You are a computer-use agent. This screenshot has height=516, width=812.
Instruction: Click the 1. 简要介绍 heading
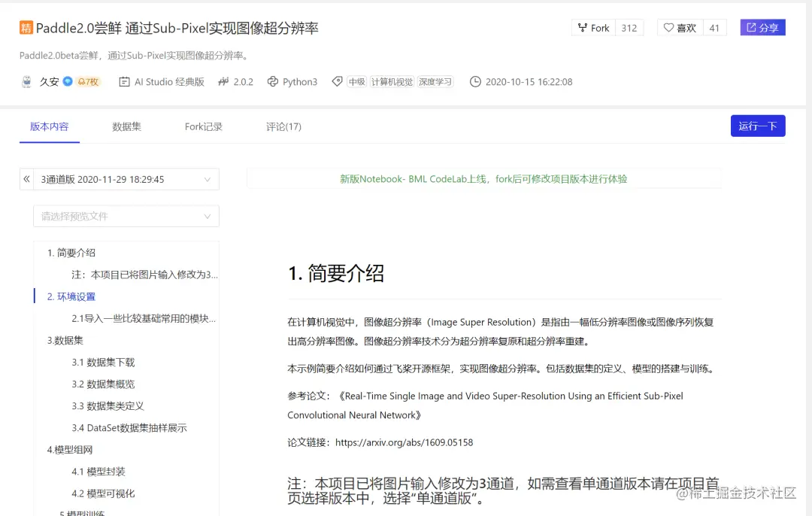tap(336, 274)
